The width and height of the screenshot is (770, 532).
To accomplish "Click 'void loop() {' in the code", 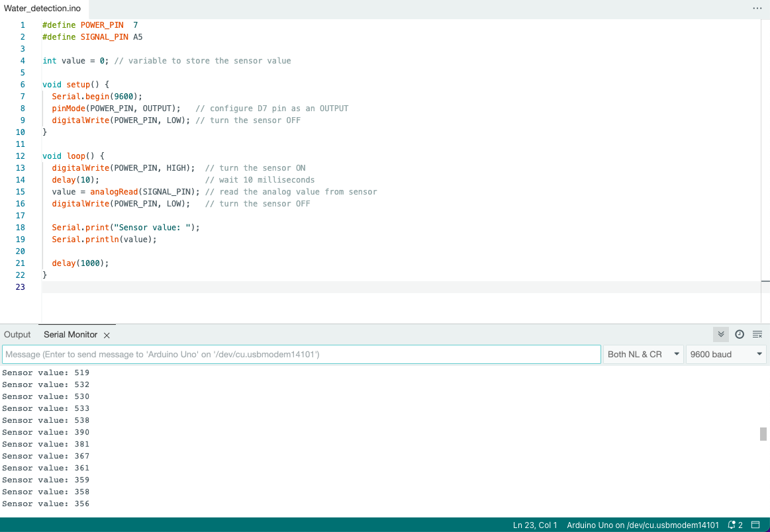I will tap(73, 156).
